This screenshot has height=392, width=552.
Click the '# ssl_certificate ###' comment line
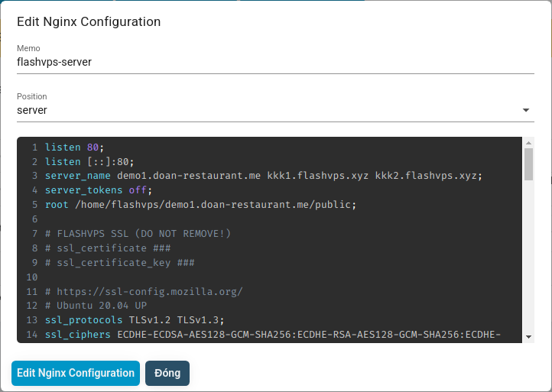[107, 248]
